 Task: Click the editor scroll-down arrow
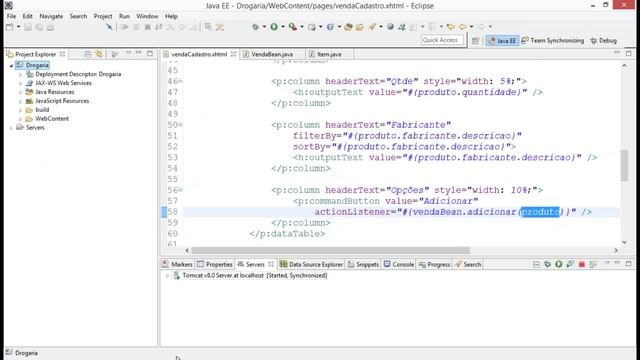624,242
